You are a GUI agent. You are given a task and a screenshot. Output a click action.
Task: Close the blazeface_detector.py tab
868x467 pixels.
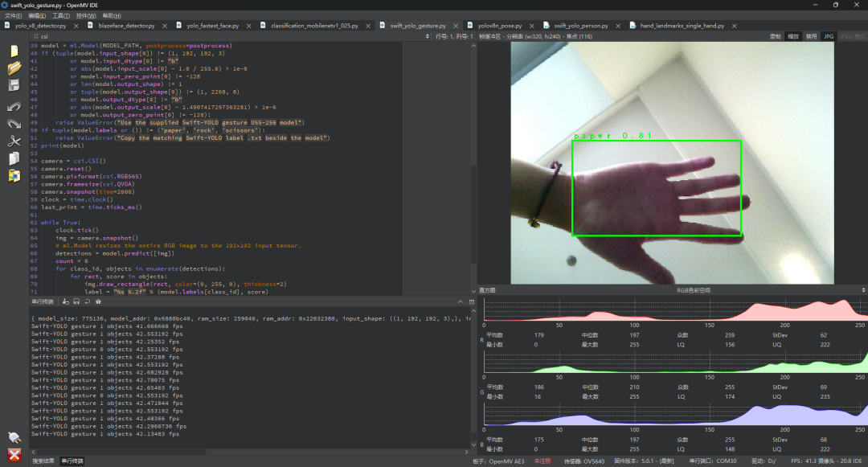pyautogui.click(x=165, y=26)
